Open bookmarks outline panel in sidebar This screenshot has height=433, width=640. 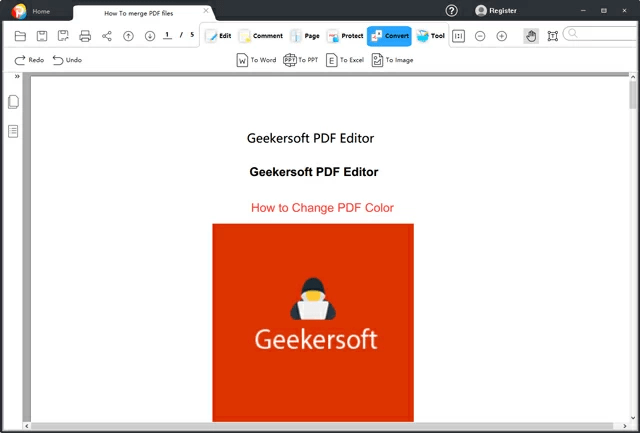pos(14,131)
